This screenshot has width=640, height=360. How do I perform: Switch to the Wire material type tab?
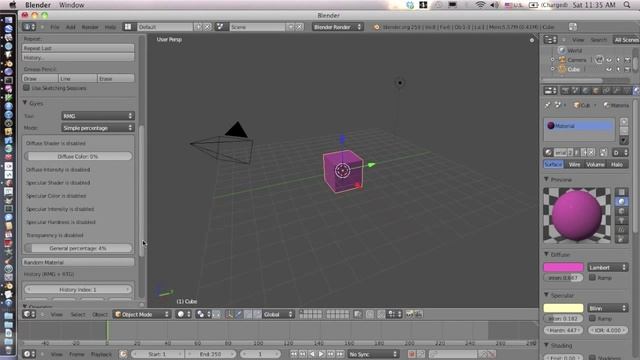574,164
